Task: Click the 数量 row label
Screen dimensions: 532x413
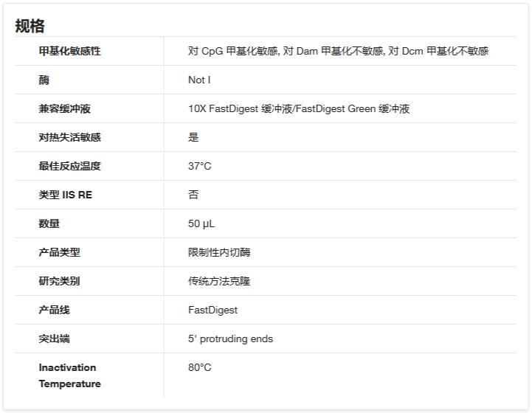Action: [x=49, y=223]
